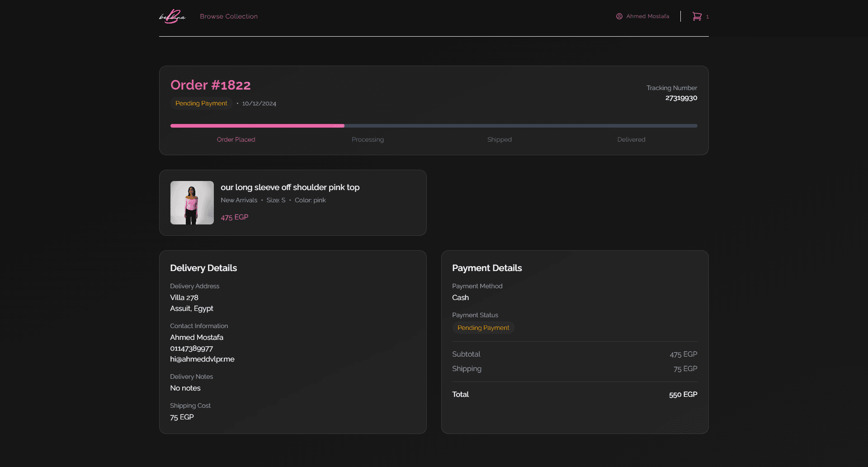Open the long sleeve off shoulder pink top
The height and width of the screenshot is (467, 868).
(290, 187)
